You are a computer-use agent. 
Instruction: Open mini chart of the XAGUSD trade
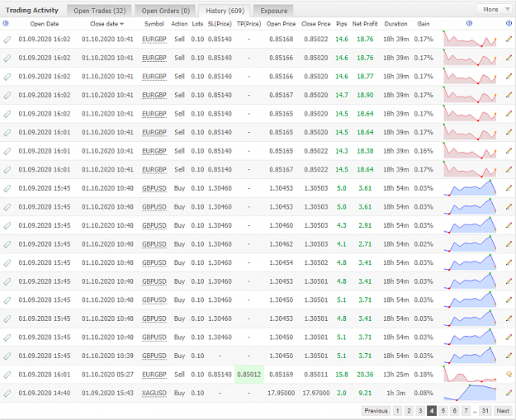[x=470, y=393]
